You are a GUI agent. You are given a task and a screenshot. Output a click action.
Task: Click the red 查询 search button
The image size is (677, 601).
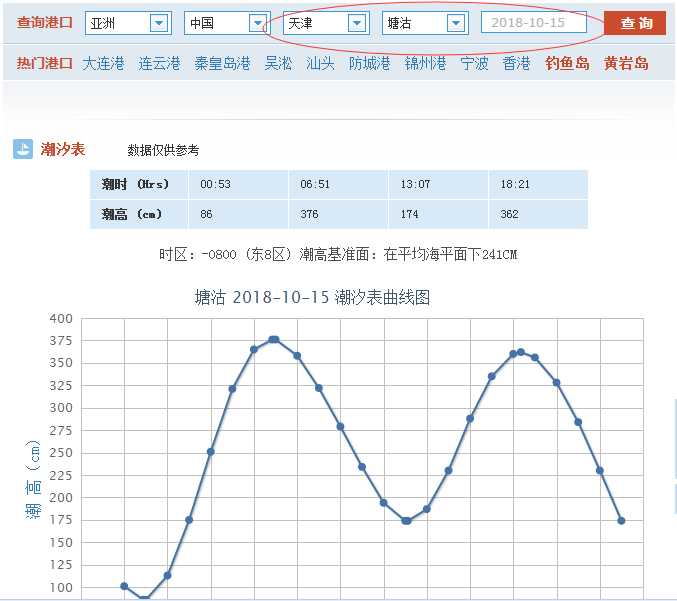635,23
